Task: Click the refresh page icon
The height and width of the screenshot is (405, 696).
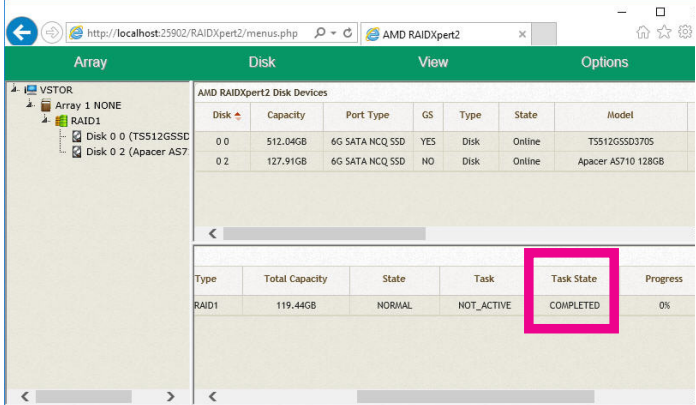Action: pos(347,33)
